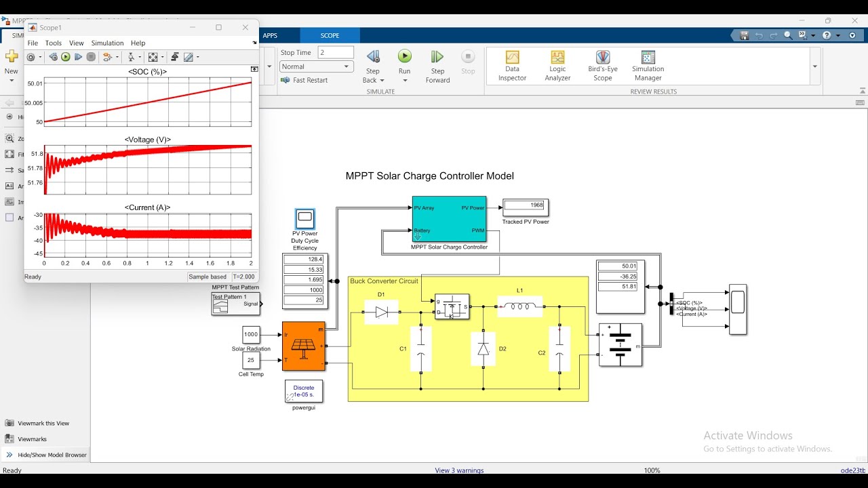Click Fit to View icon in palette
This screenshot has height=488, width=868.
[x=9, y=155]
